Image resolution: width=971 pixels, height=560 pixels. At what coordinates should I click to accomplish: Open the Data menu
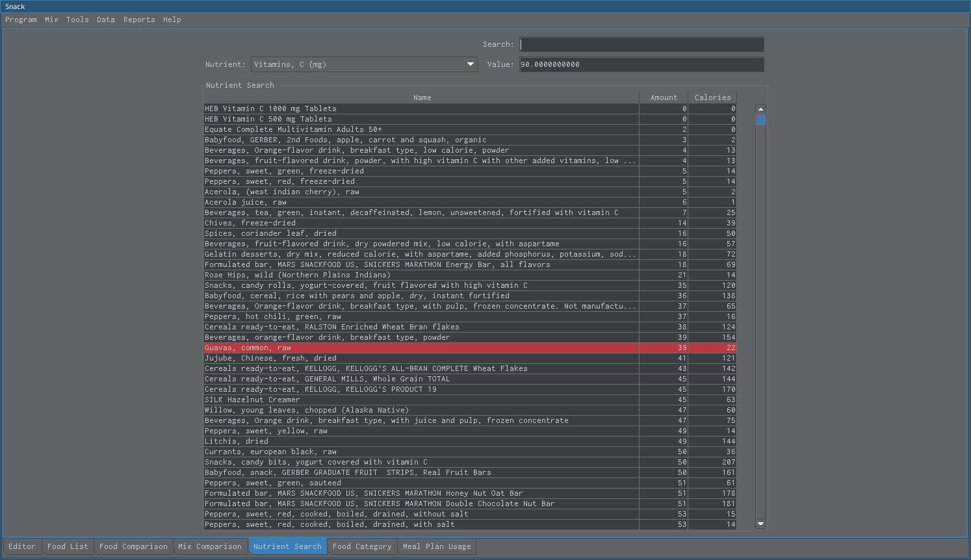click(105, 19)
